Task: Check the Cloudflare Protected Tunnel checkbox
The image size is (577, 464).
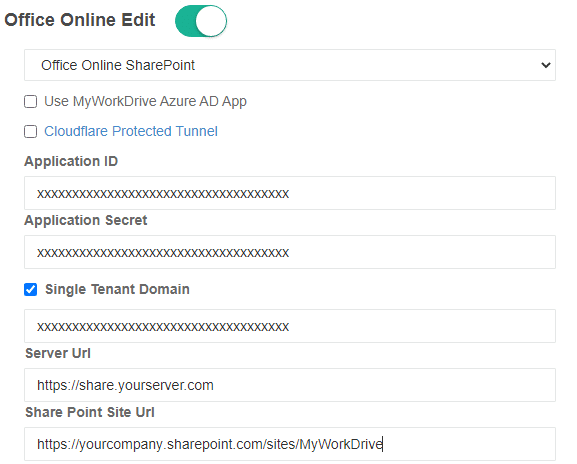Action: pyautogui.click(x=31, y=131)
